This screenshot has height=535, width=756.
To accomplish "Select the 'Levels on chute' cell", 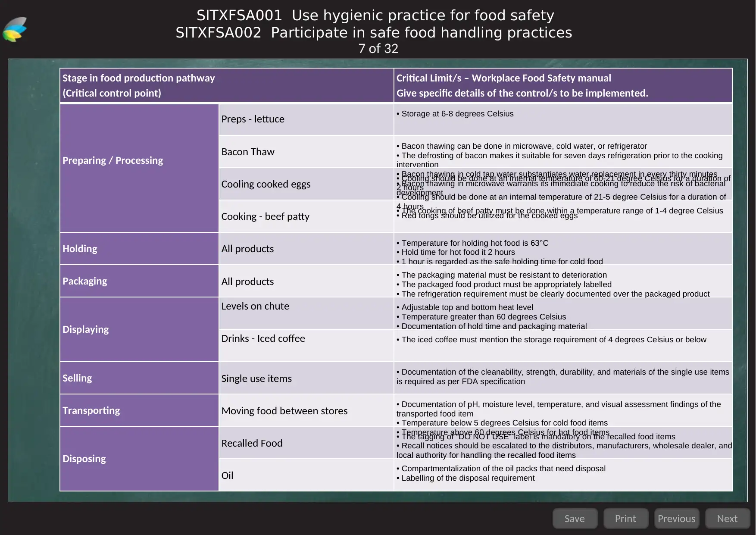I will [306, 313].
